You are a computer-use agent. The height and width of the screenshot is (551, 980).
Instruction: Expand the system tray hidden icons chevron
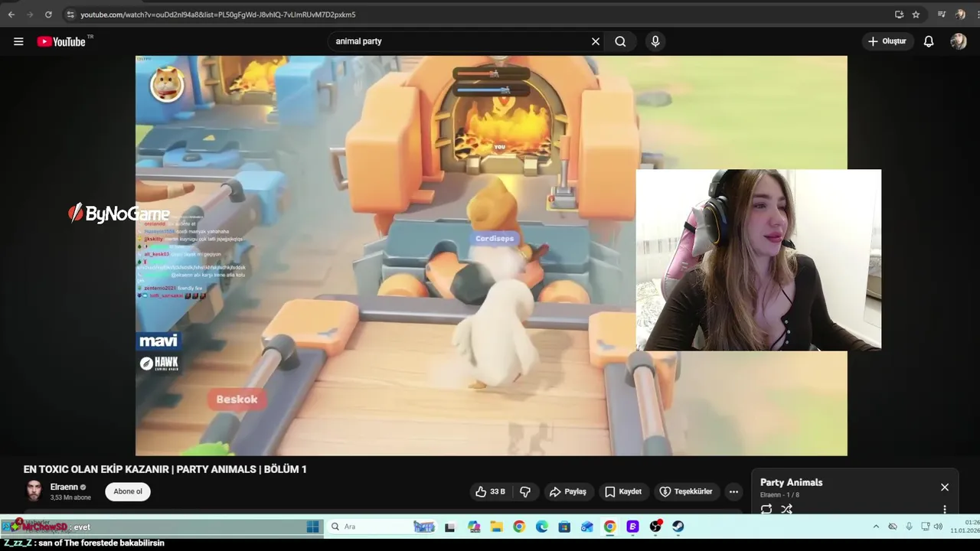click(876, 527)
